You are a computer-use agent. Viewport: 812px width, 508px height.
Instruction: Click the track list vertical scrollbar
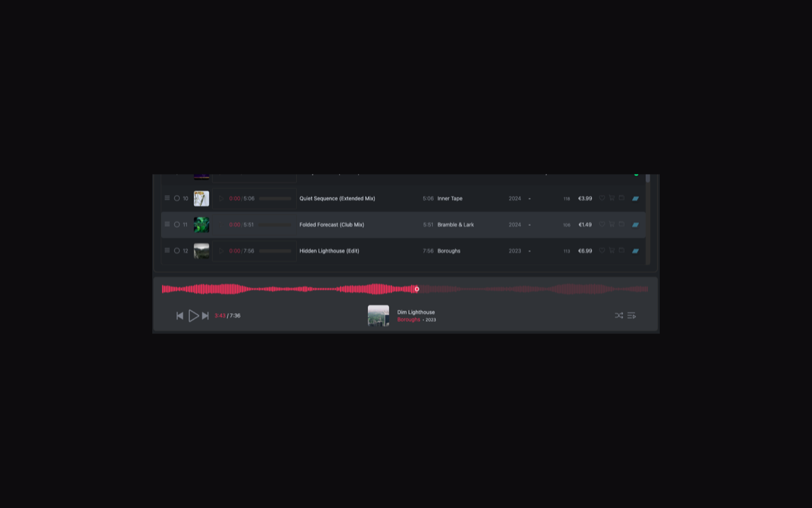click(x=648, y=219)
